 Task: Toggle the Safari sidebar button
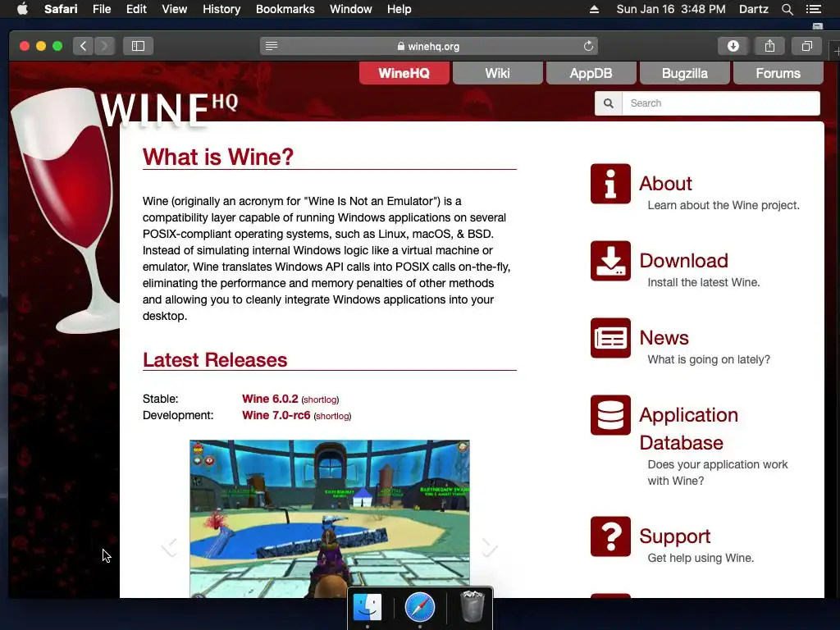tap(138, 46)
